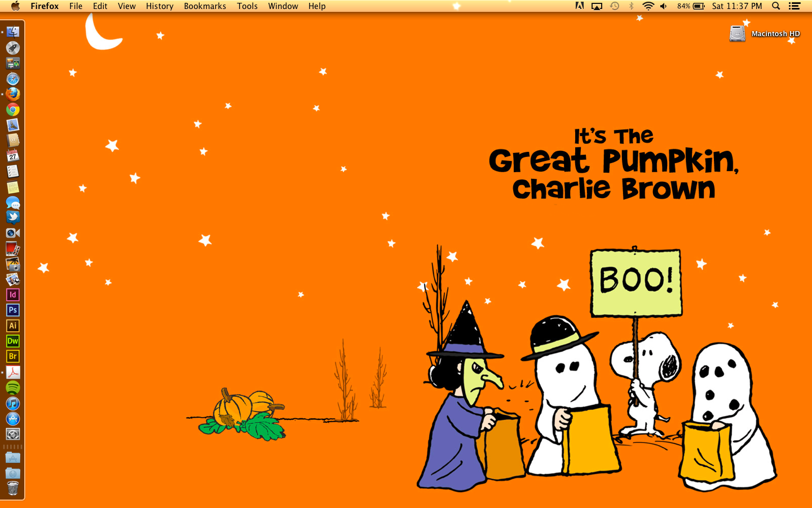Image resolution: width=812 pixels, height=508 pixels.
Task: Launch Adobe InDesign from dock
Action: tap(13, 295)
